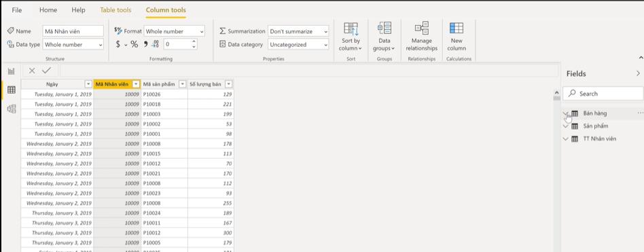Viewport: 644px width, 252px height.
Task: Expand the TT Nhân viên table chevron
Action: [566, 139]
